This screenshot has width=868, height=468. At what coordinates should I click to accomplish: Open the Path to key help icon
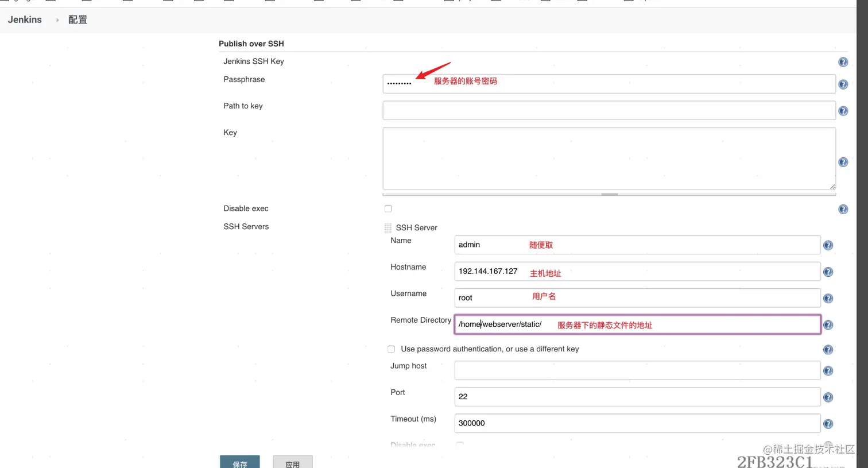pos(843,111)
